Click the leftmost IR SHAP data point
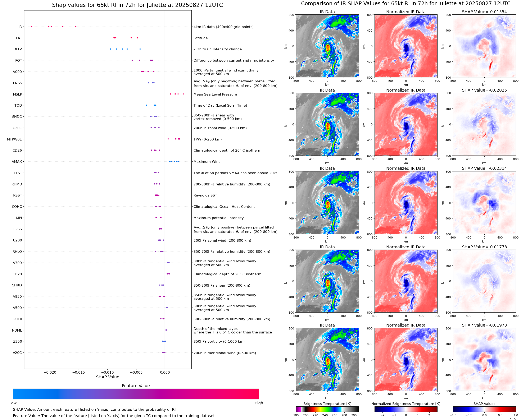Screen dimensions: 521x420 pos(32,27)
